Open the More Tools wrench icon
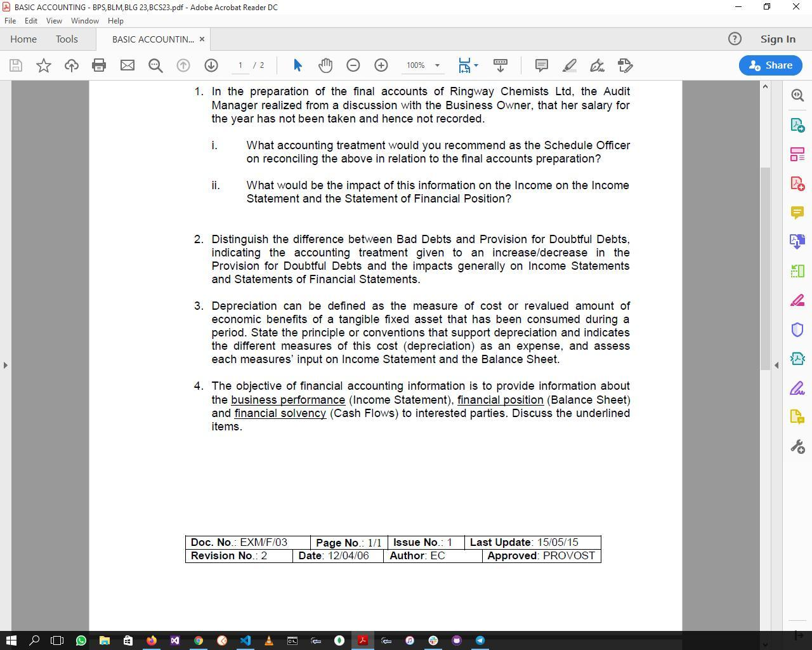This screenshot has width=812, height=650. point(797,447)
